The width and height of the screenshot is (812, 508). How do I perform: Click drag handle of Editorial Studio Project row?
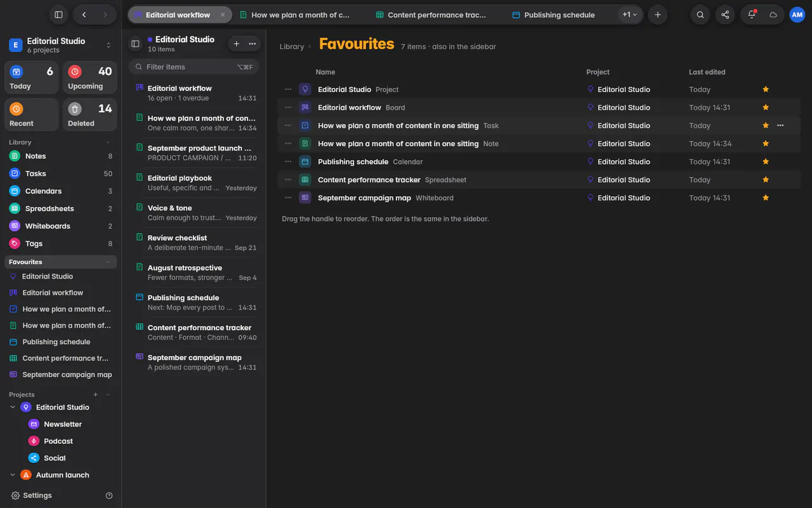288,90
